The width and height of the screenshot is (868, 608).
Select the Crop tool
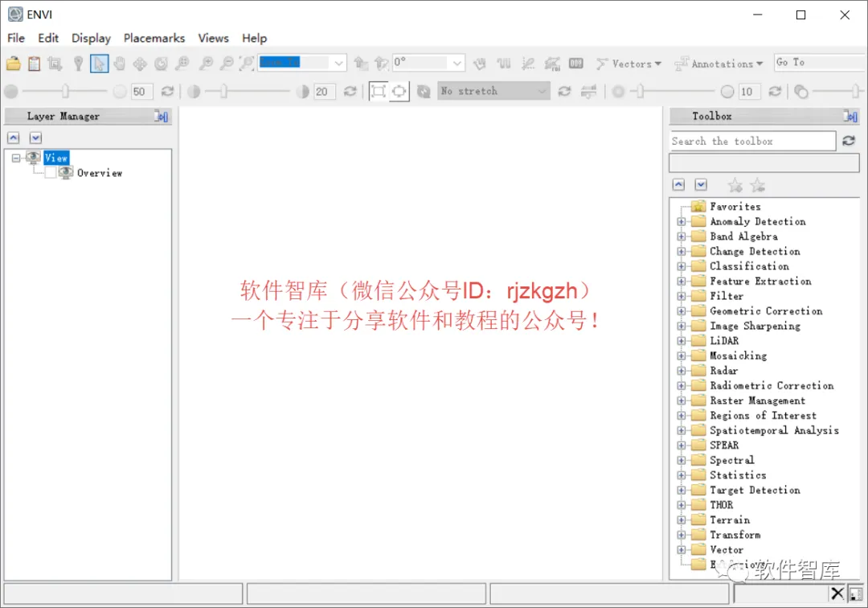pyautogui.click(x=55, y=64)
